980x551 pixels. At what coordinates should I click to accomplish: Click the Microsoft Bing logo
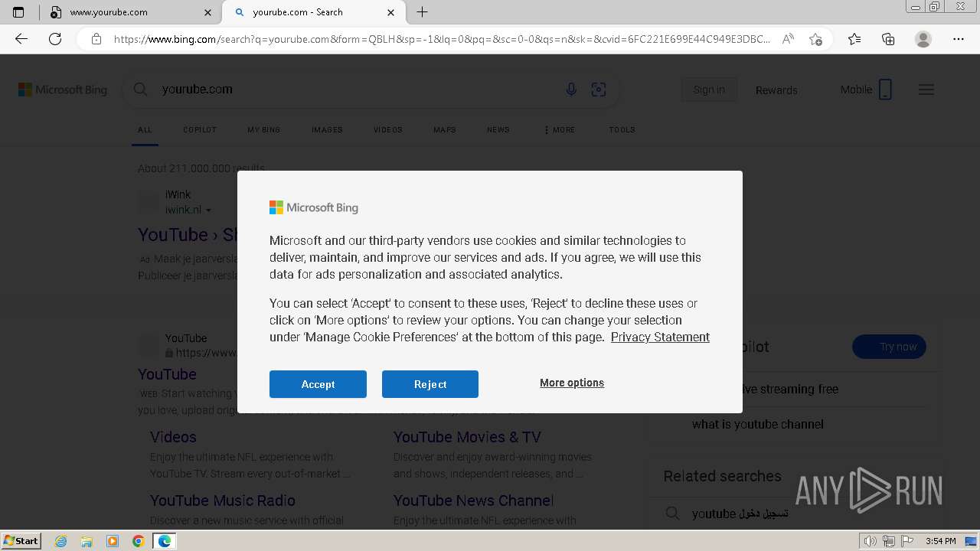63,90
